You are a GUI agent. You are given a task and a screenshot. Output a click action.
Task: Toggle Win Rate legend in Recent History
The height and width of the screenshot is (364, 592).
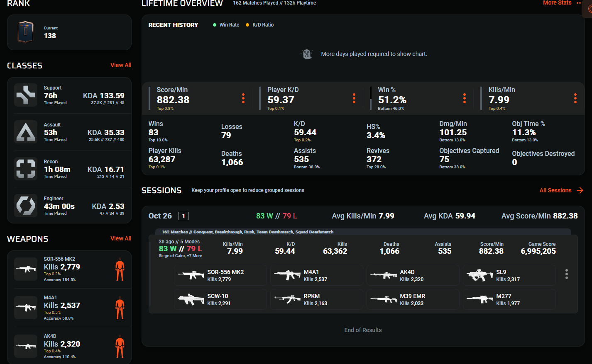226,25
